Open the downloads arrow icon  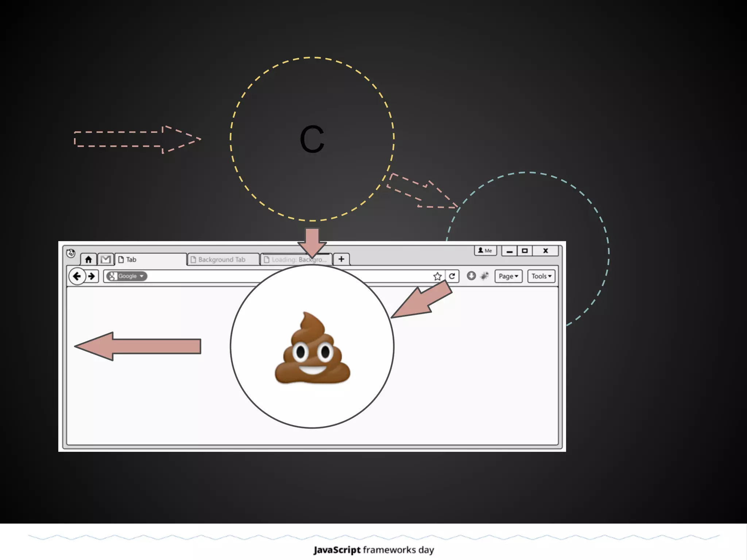point(471,276)
